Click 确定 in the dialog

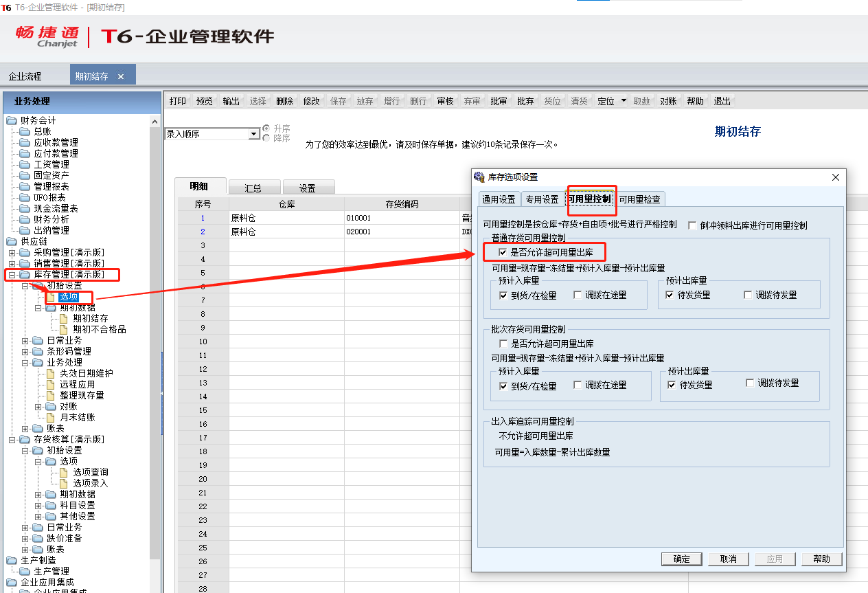[x=681, y=559]
